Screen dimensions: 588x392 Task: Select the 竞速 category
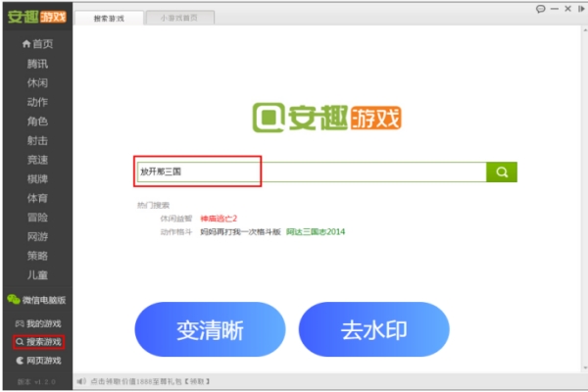(37, 160)
